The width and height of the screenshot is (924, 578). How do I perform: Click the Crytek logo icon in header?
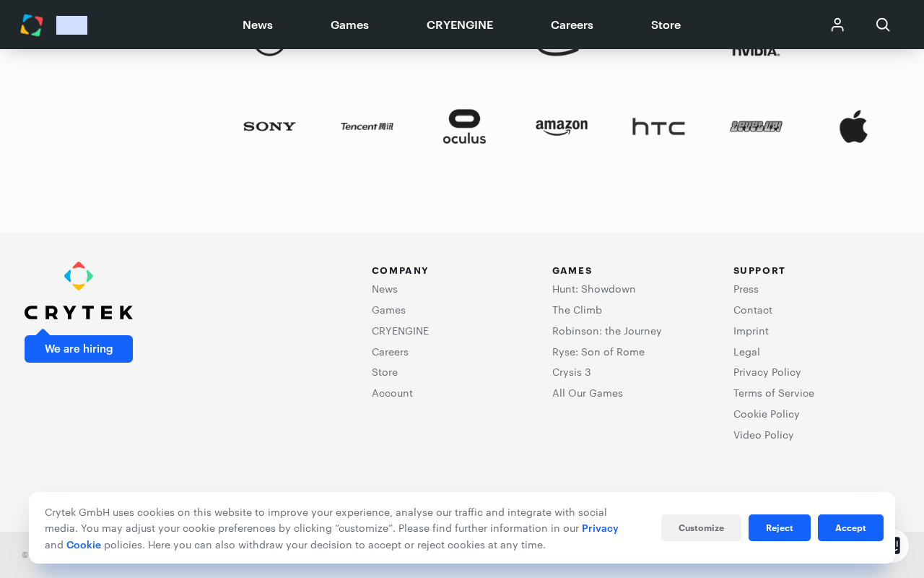32,25
